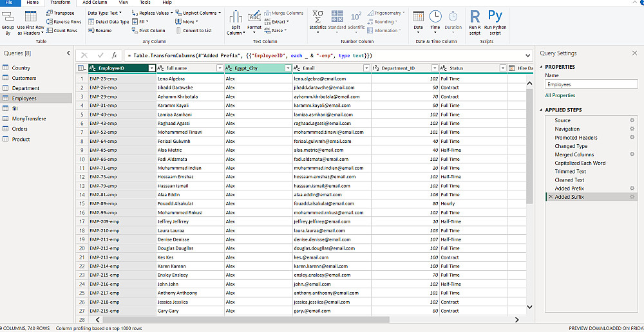Delete the Added Suffix step with X
The width and height of the screenshot is (644, 332).
[550, 197]
